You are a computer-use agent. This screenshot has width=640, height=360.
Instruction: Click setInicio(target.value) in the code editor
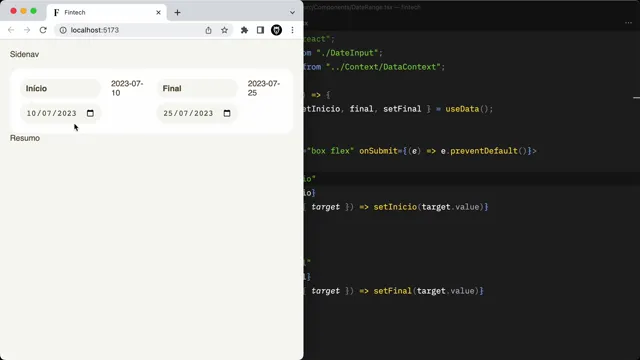click(429, 207)
